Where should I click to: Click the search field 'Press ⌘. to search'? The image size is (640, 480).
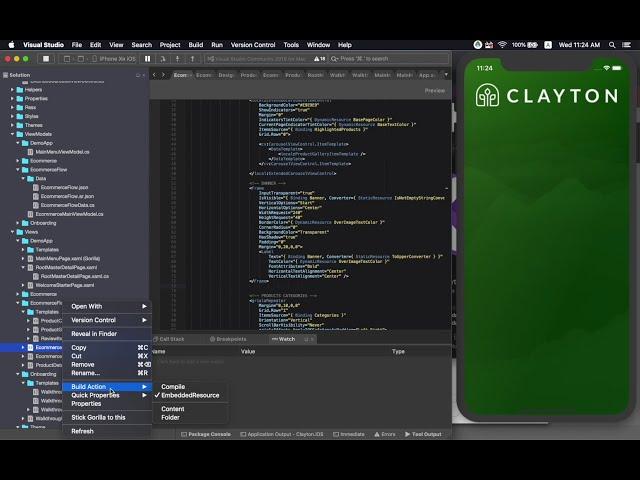pyautogui.click(x=389, y=59)
